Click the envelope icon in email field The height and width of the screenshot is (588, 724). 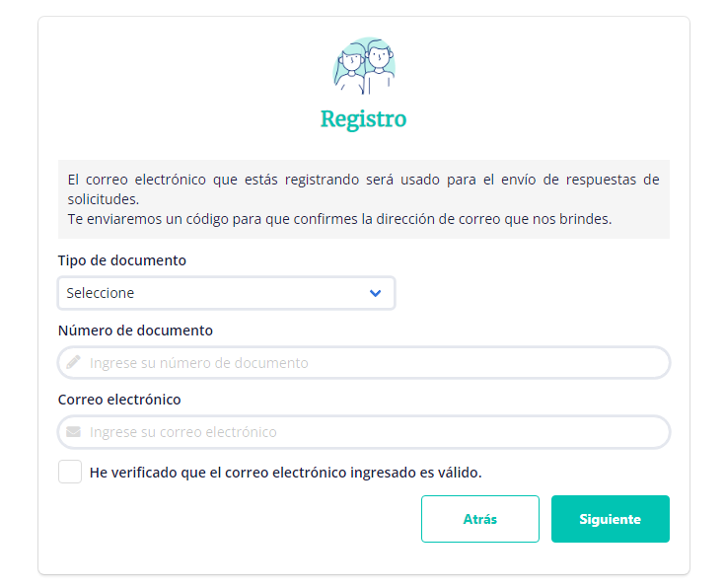[x=73, y=432]
